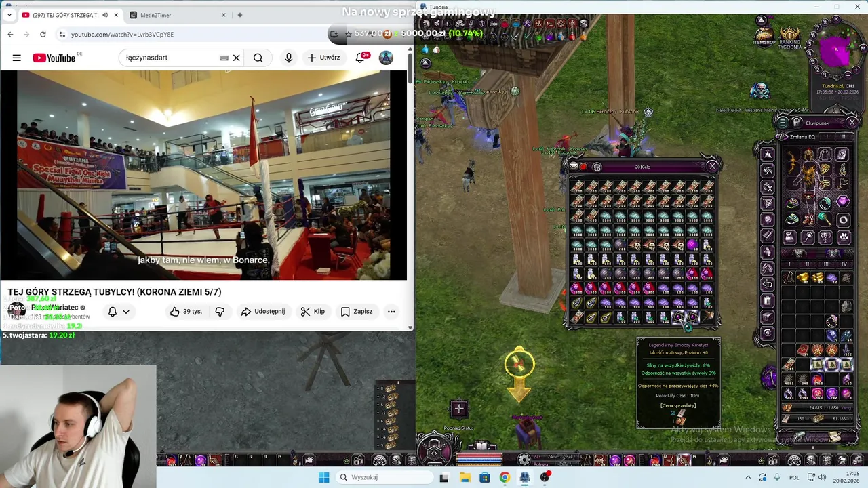Click the address bar URL
The image size is (868, 488).
pyautogui.click(x=122, y=34)
